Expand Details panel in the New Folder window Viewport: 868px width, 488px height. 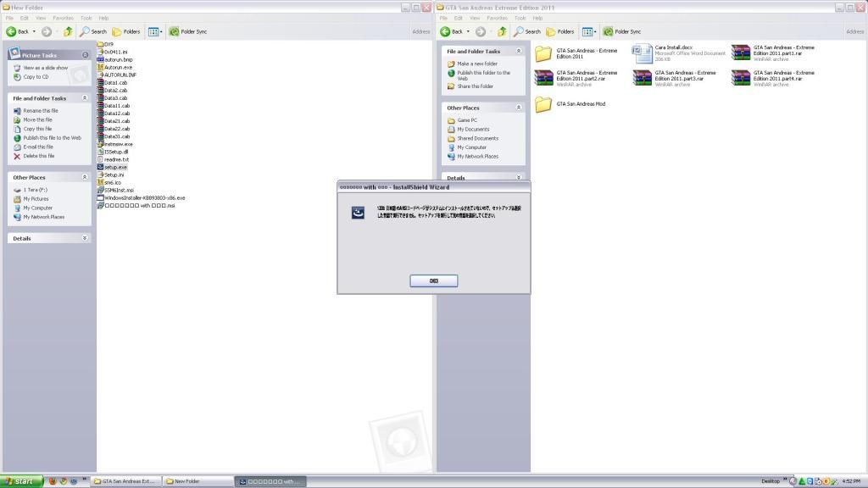point(85,238)
